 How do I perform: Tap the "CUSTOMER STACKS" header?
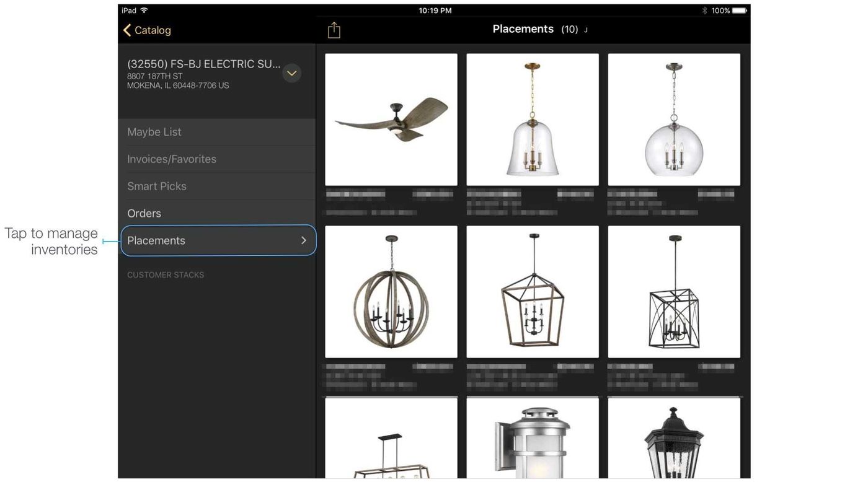pos(166,275)
